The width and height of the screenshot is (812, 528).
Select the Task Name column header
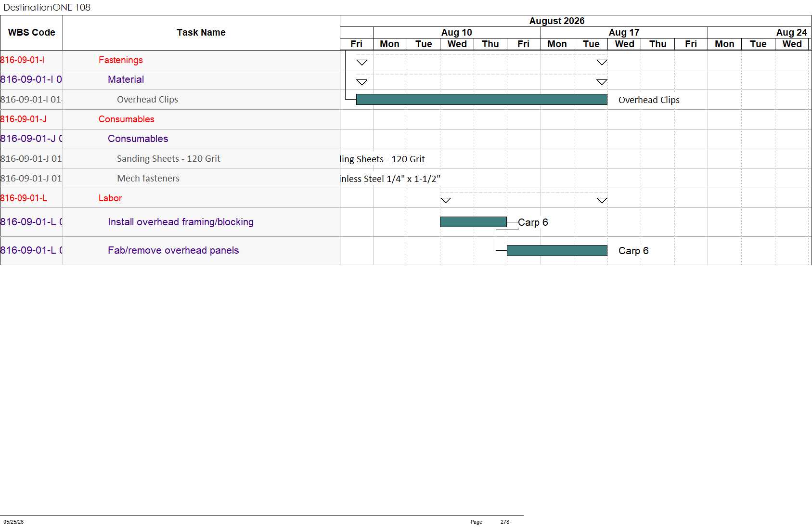(x=201, y=33)
